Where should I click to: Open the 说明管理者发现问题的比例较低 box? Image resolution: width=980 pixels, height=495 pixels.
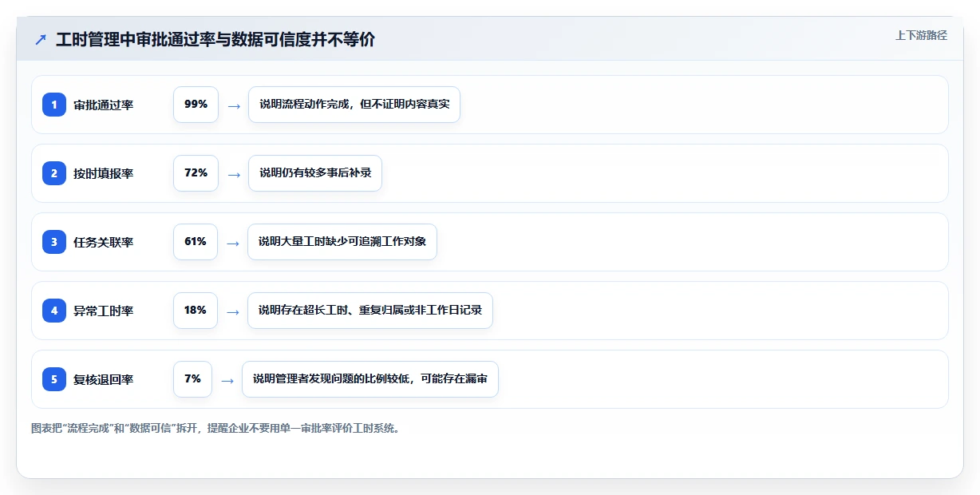pyautogui.click(x=370, y=379)
